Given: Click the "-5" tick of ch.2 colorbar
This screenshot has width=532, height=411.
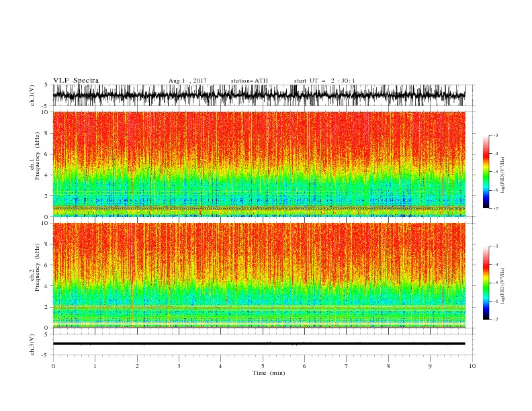Looking at the screenshot, I should [x=495, y=283].
